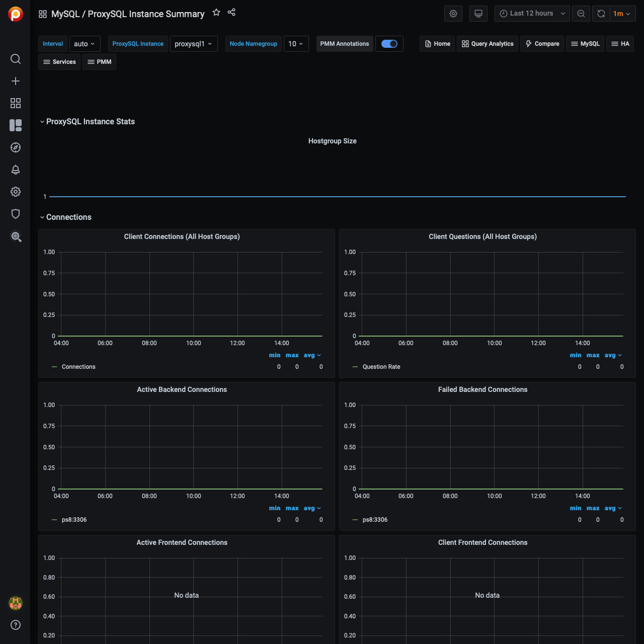Share the dashboard via share icon

tap(231, 13)
